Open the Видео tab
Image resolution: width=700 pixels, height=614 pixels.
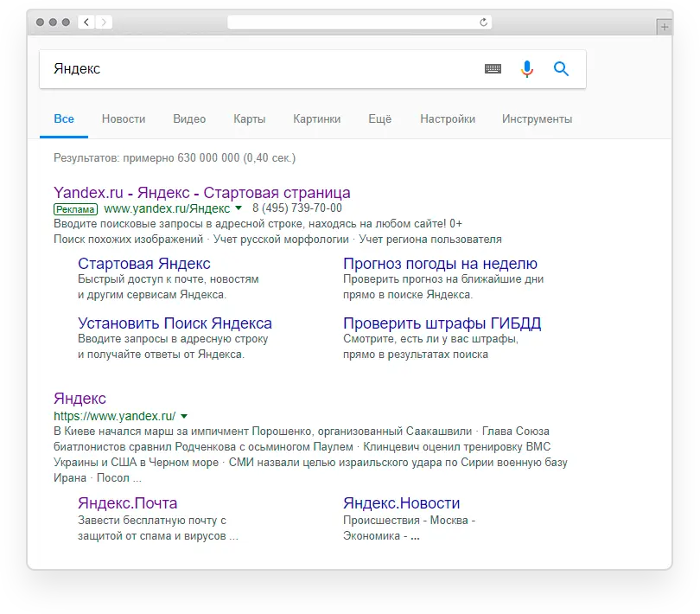(189, 118)
